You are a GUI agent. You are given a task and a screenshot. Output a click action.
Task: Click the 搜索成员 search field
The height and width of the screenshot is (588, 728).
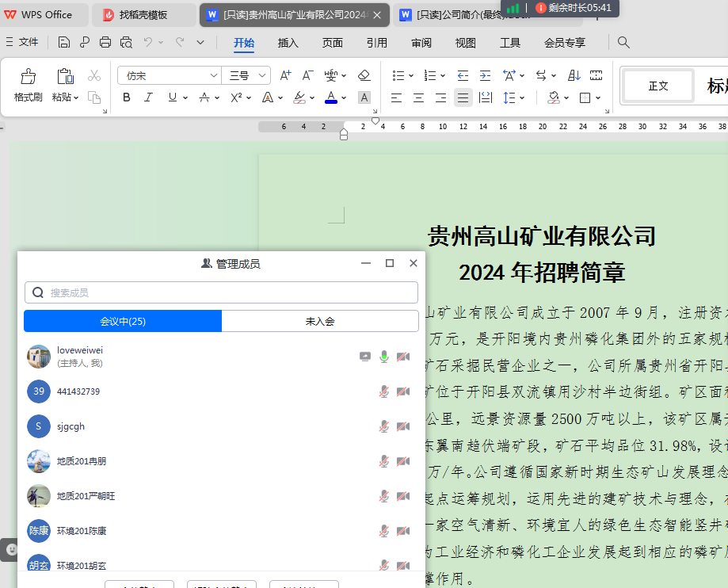(x=222, y=292)
